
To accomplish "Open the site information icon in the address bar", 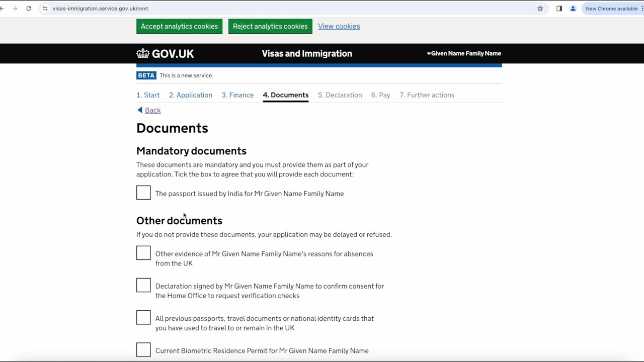I will [45, 9].
